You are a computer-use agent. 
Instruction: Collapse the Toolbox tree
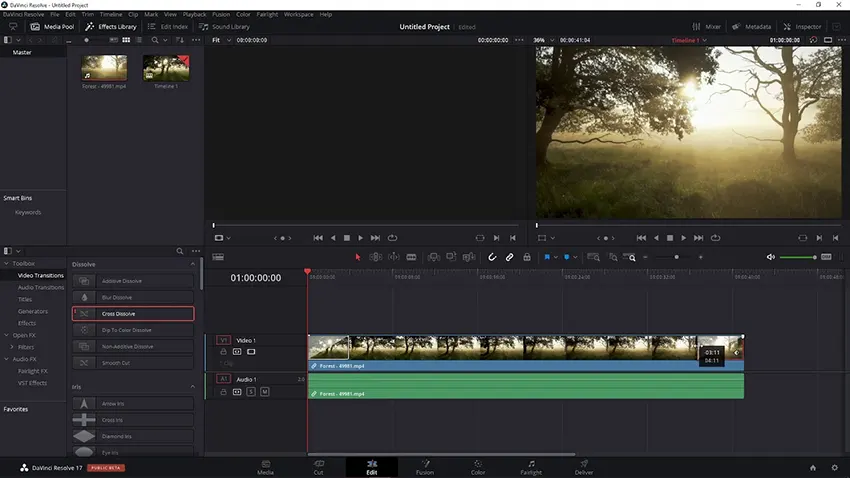pyautogui.click(x=7, y=263)
